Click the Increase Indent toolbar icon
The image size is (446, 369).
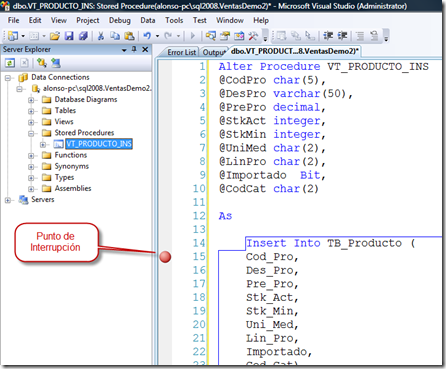pyautogui.click(x=343, y=36)
